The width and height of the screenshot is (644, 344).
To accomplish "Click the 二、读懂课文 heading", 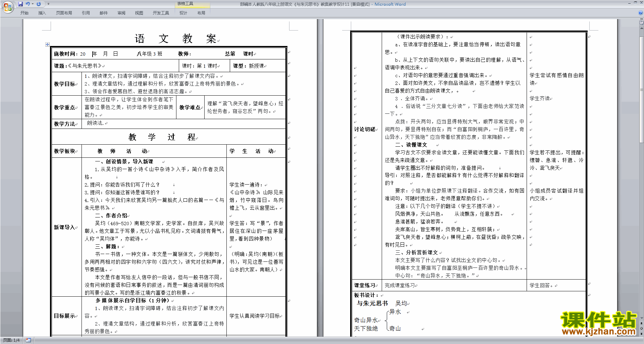I will [x=411, y=145].
